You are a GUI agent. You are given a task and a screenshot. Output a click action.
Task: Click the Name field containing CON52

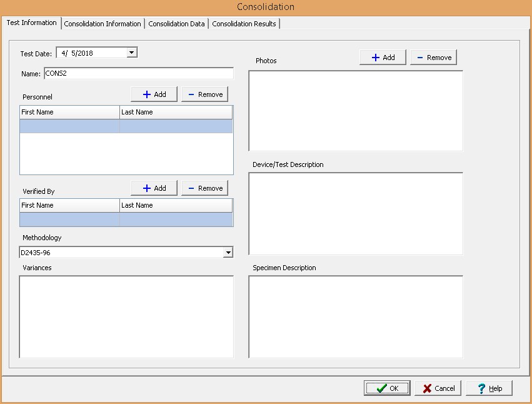138,73
